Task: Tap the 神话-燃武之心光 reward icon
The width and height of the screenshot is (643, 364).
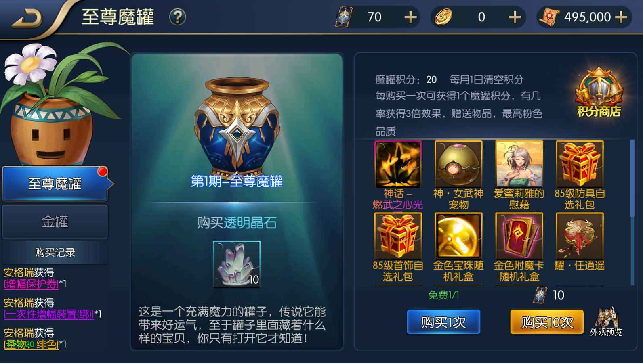Action: click(398, 164)
